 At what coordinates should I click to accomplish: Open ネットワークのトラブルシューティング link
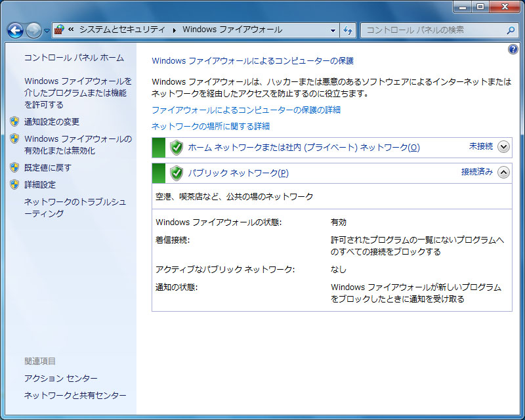click(75, 207)
